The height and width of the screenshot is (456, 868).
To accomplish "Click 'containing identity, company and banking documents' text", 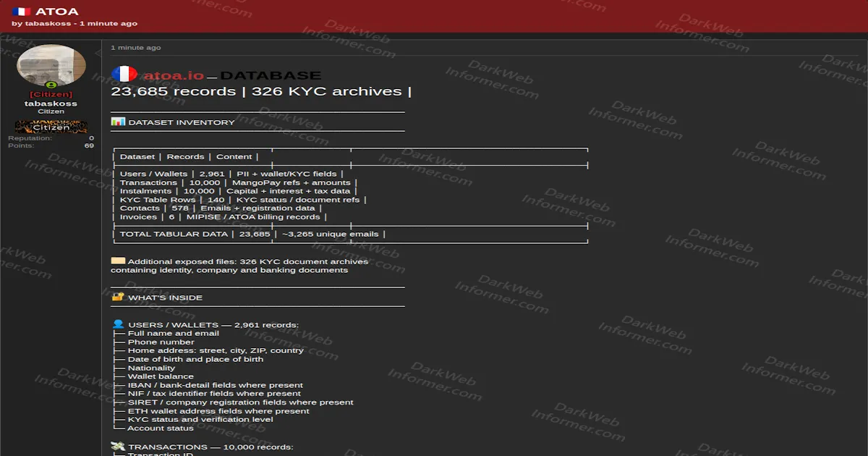I will (229, 270).
